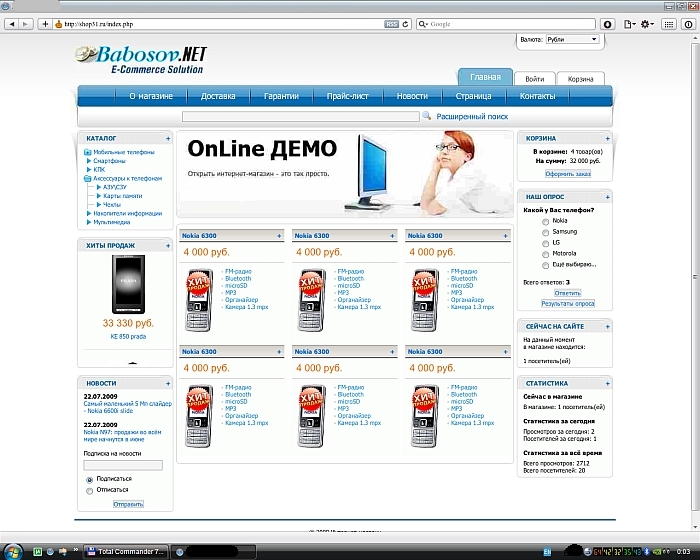Click the Ответить poll button
Image resolution: width=700 pixels, height=560 pixels.
point(567,293)
